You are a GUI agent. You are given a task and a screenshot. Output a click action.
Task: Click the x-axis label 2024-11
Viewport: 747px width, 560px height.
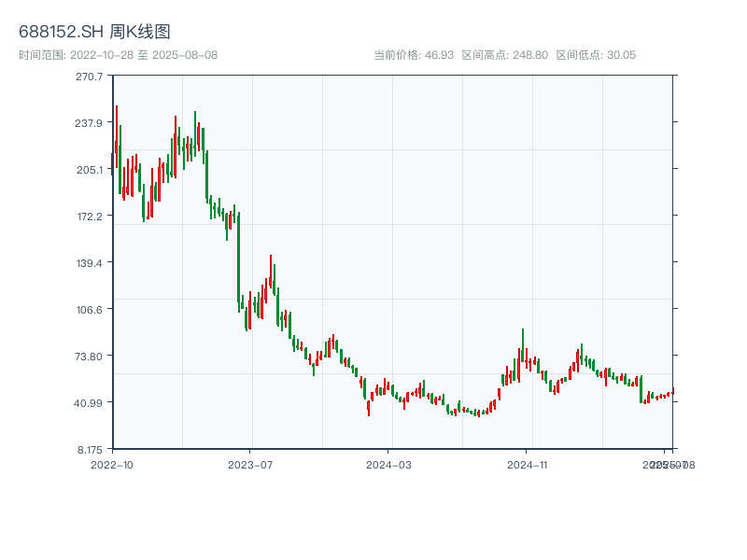(x=527, y=465)
